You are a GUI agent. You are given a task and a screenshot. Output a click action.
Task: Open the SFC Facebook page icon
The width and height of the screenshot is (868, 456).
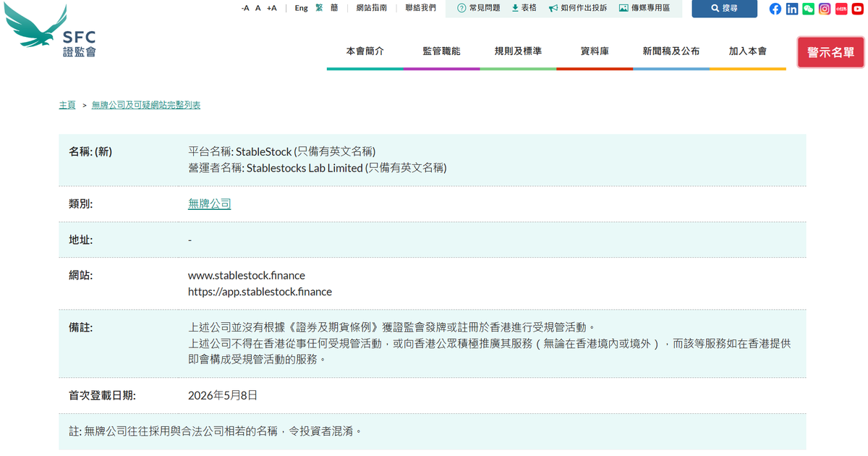[x=775, y=9]
